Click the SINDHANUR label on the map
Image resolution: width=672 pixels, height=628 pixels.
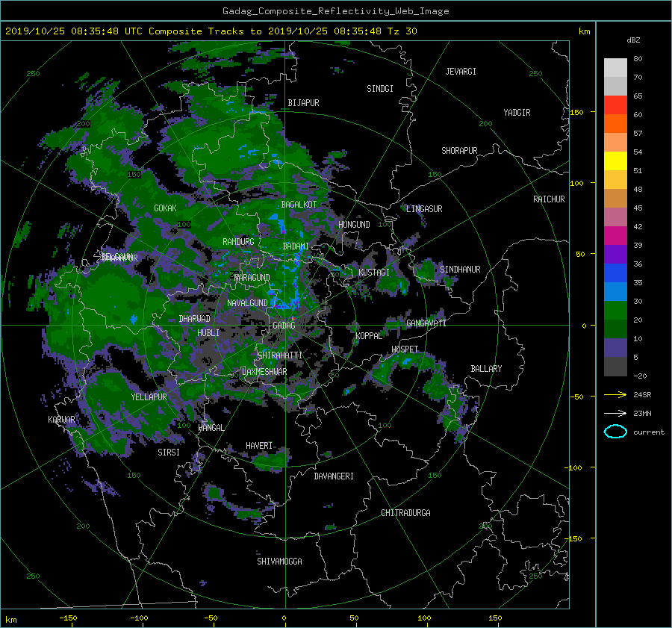tap(460, 270)
